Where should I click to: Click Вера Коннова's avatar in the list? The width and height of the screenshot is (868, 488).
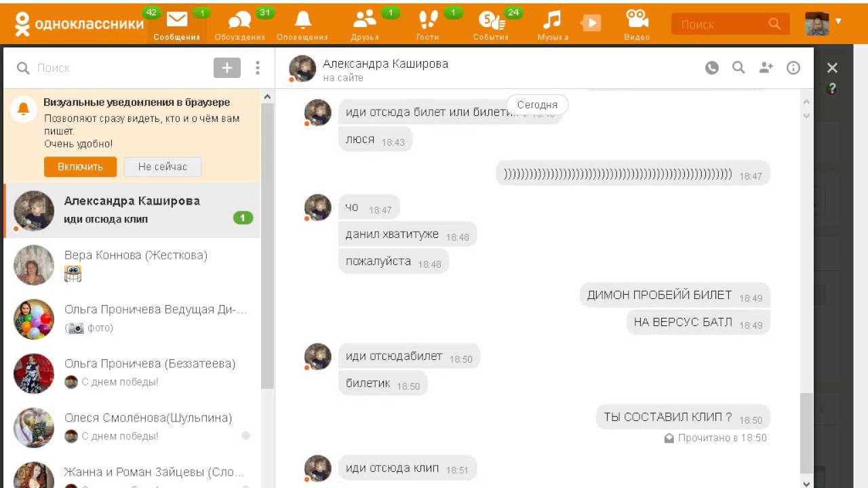[34, 265]
